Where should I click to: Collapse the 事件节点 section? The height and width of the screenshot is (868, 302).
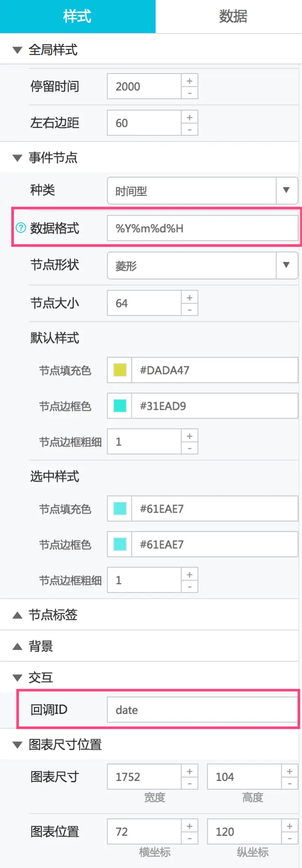pyautogui.click(x=17, y=158)
